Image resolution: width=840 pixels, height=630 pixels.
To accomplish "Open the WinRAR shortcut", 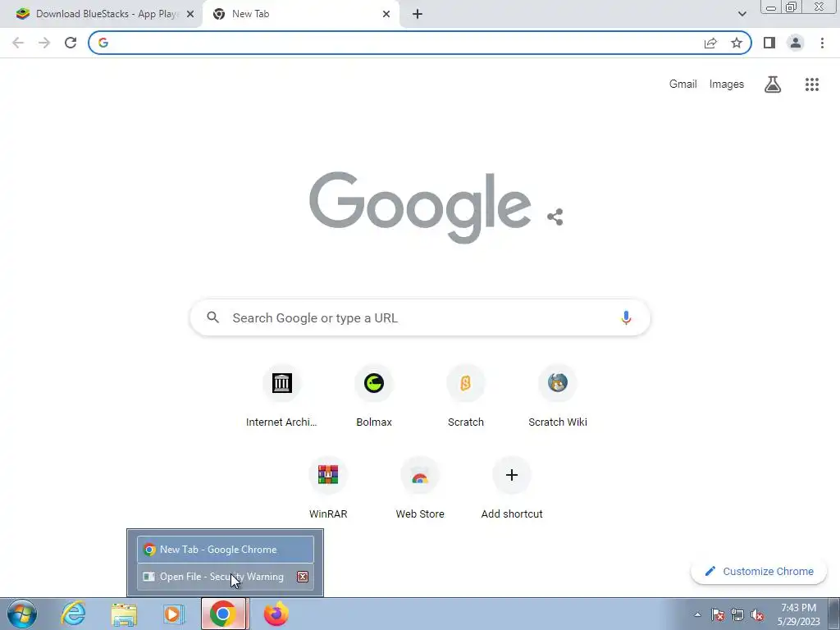I will (328, 489).
